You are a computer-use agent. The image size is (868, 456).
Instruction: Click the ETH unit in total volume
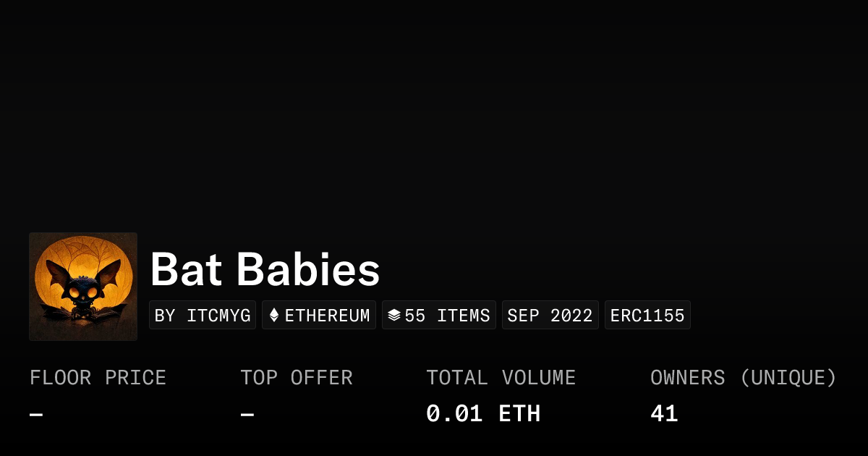pos(519,414)
